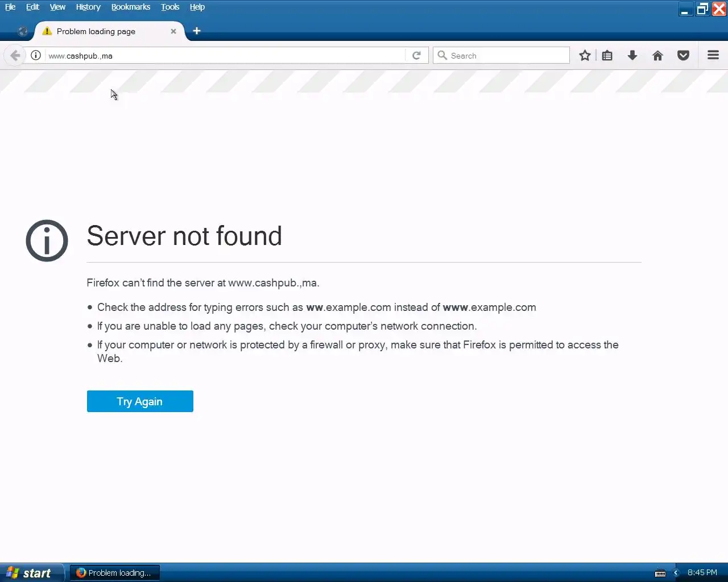The height and width of the screenshot is (582, 728).
Task: Click the keyboard icon in system tray
Action: (x=660, y=573)
